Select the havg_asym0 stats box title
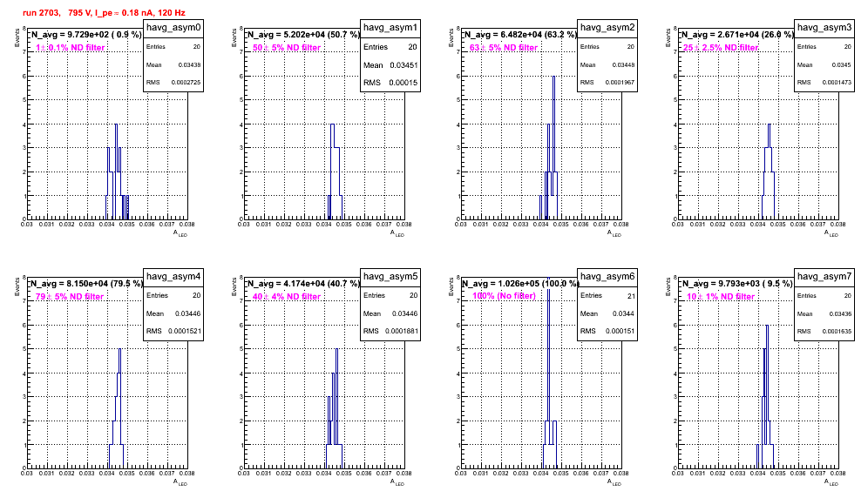This screenshot has height=498, width=868. pos(173,28)
